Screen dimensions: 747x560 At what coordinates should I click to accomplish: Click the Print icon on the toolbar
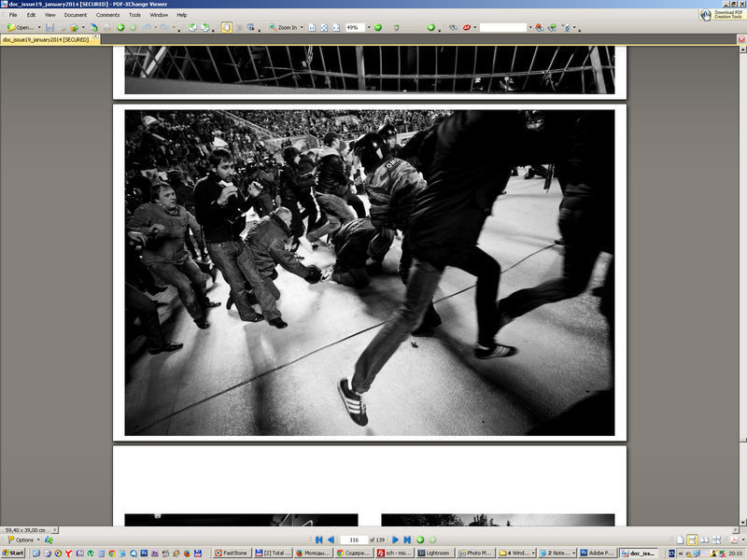tap(62, 29)
